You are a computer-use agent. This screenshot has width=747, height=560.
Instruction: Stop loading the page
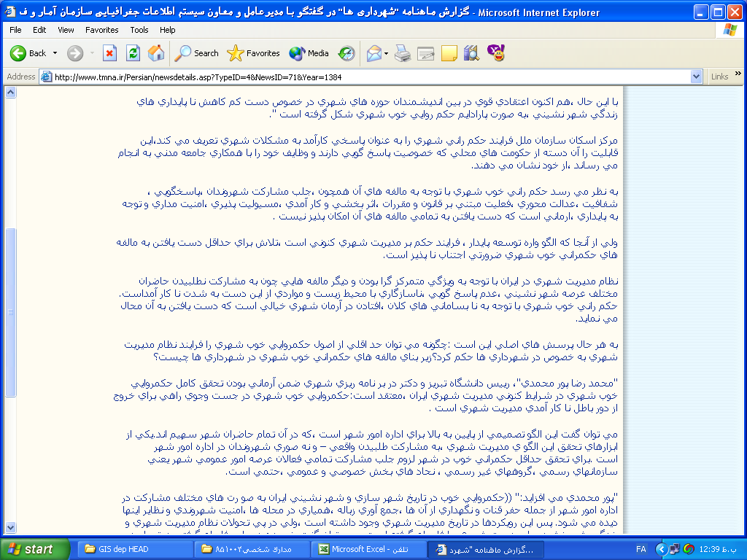point(109,53)
